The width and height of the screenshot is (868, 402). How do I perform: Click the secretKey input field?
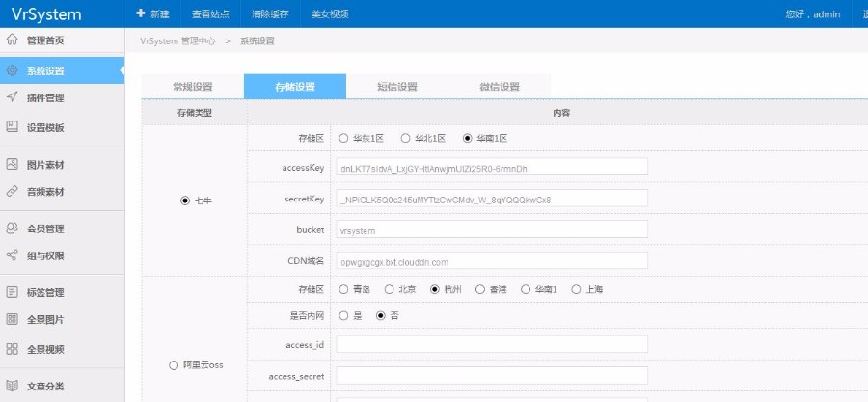coord(492,198)
